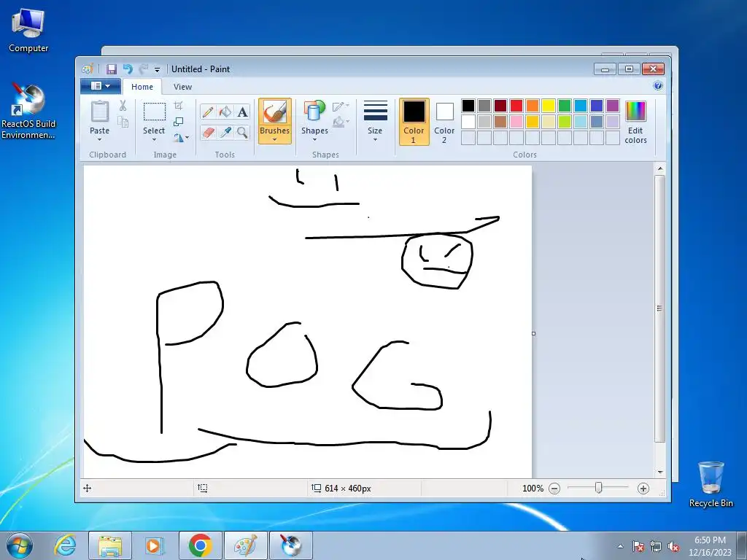Expand the Customize Quick Access Toolbar arrow
This screenshot has height=560, width=747.
[157, 70]
